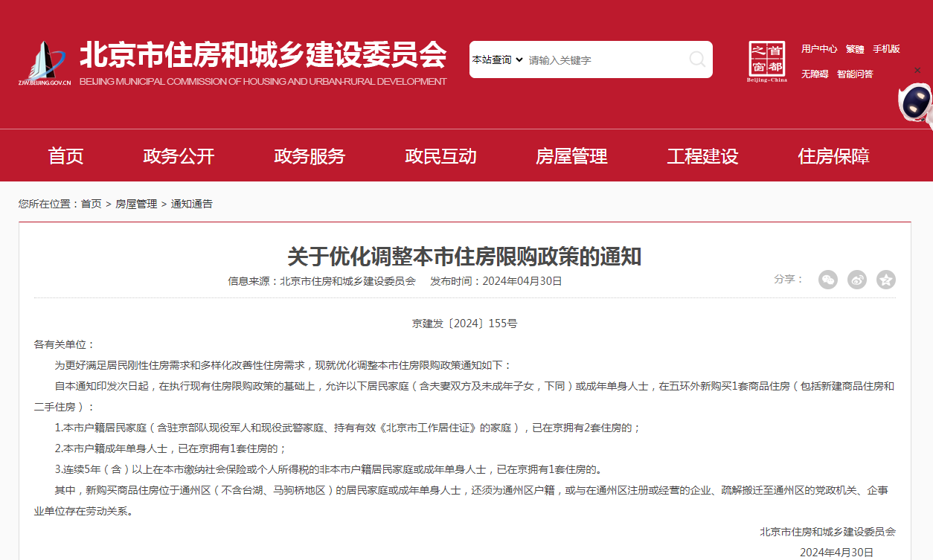Screen dimensions: 933x560
Task: Click the closing date 2024年4月30日
Action: [x=836, y=553]
